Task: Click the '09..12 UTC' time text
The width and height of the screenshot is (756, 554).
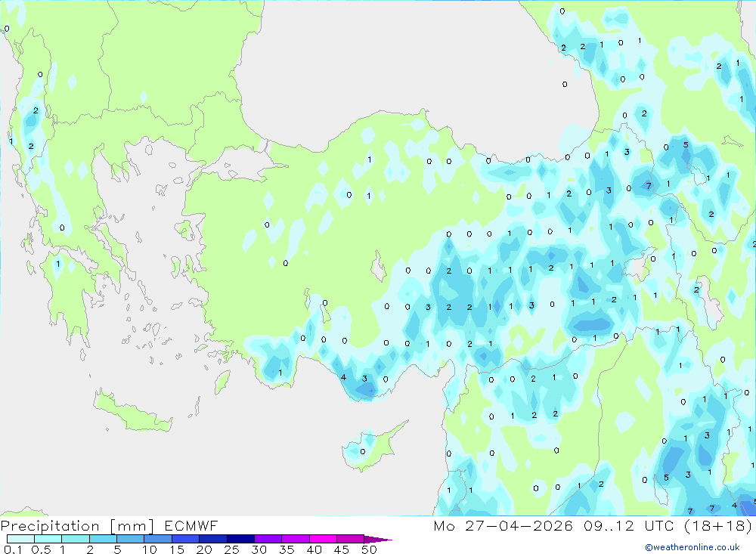Action: tap(628, 525)
